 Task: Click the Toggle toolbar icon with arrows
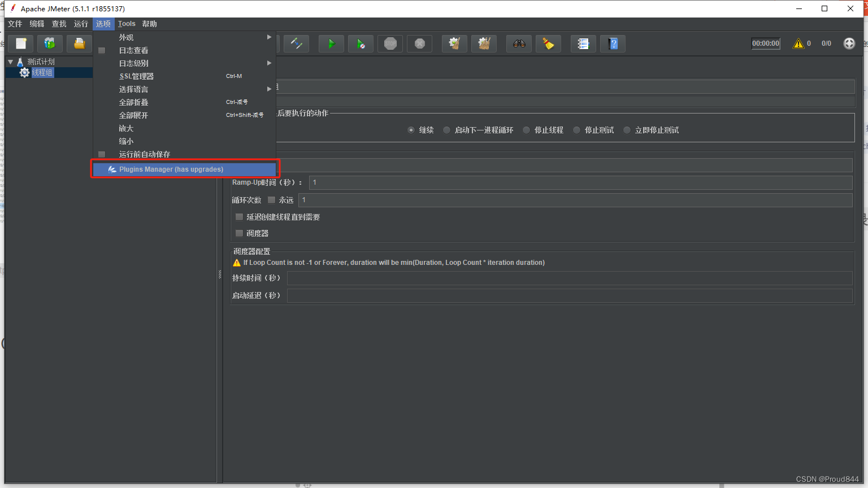tap(296, 43)
